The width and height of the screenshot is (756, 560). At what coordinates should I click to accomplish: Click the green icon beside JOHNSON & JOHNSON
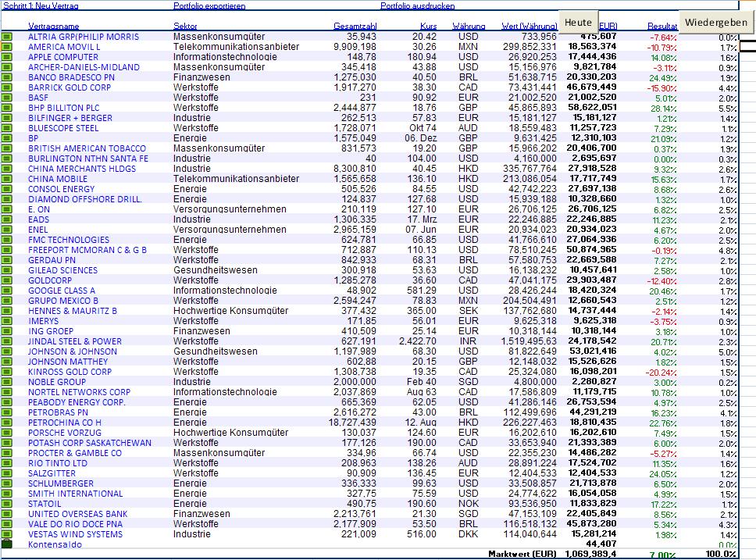click(x=6, y=351)
